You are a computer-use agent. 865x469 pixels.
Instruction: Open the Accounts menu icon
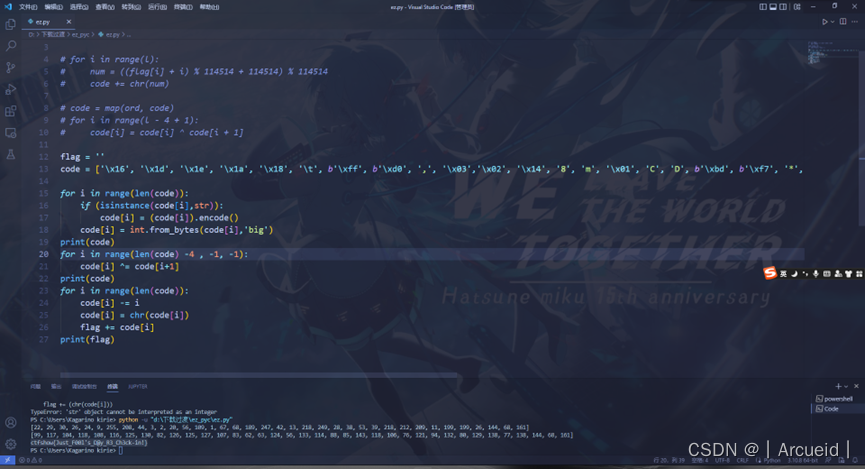pos(10,423)
